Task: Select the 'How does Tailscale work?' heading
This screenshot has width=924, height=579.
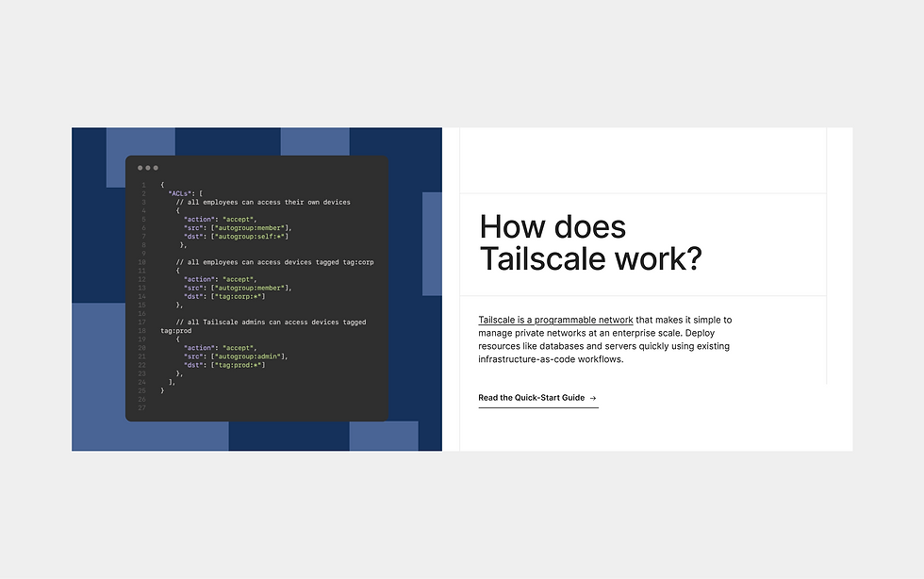Action: pos(590,243)
